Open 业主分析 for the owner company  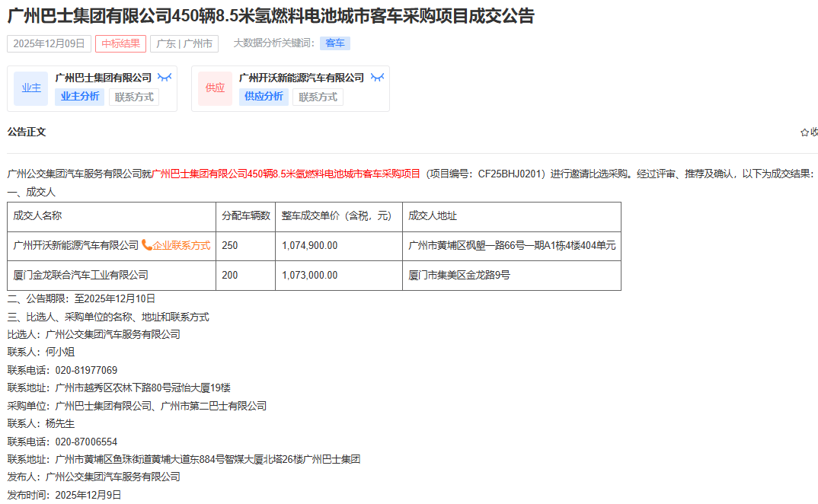point(80,97)
